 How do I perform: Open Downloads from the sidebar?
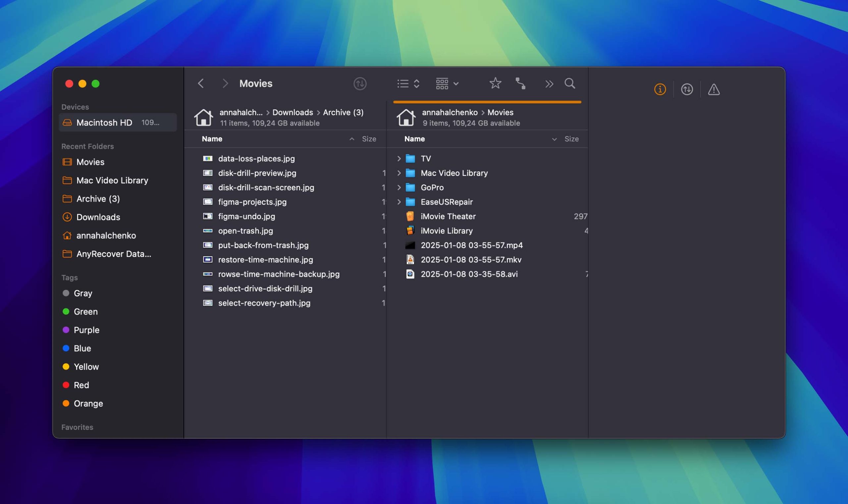tap(98, 217)
